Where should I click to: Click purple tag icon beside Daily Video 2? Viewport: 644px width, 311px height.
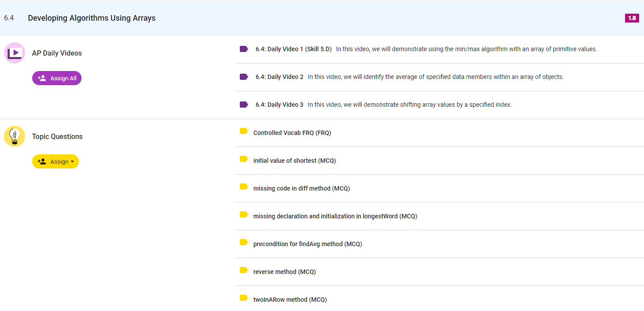(x=244, y=77)
